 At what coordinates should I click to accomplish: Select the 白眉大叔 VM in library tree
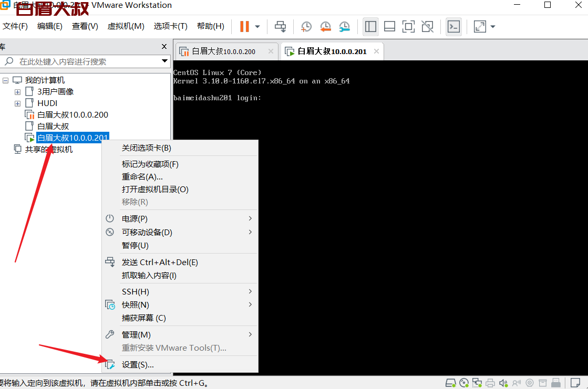pos(53,127)
